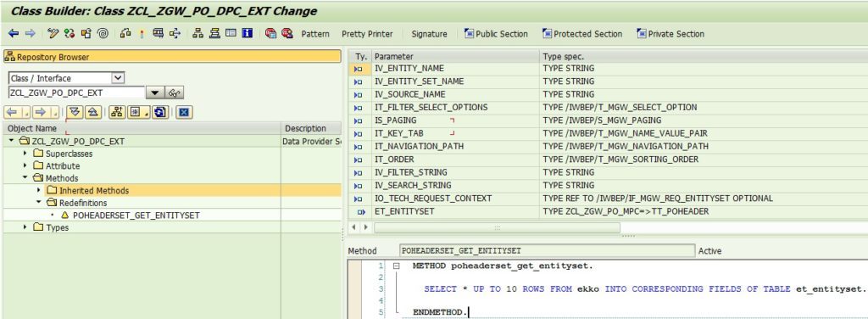Expand the Superclasses folder node
The height and width of the screenshot is (319, 868).
[x=25, y=154]
